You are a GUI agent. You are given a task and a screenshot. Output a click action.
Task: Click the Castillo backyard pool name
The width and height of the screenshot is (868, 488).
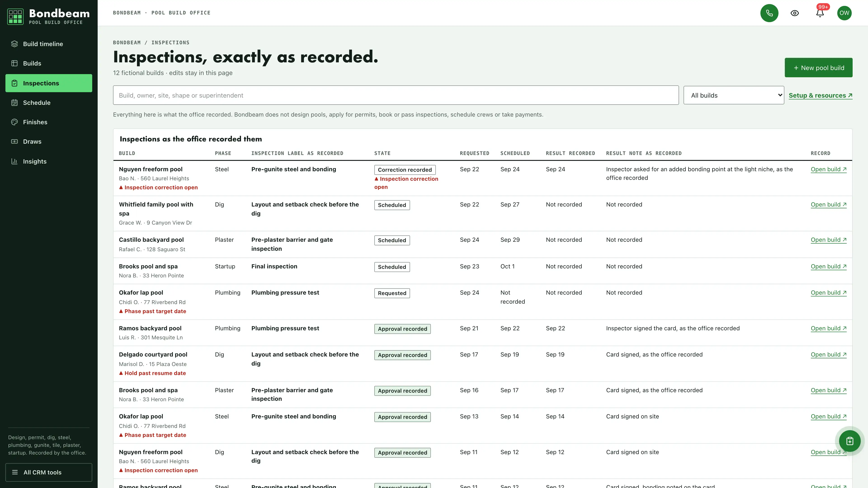point(151,240)
